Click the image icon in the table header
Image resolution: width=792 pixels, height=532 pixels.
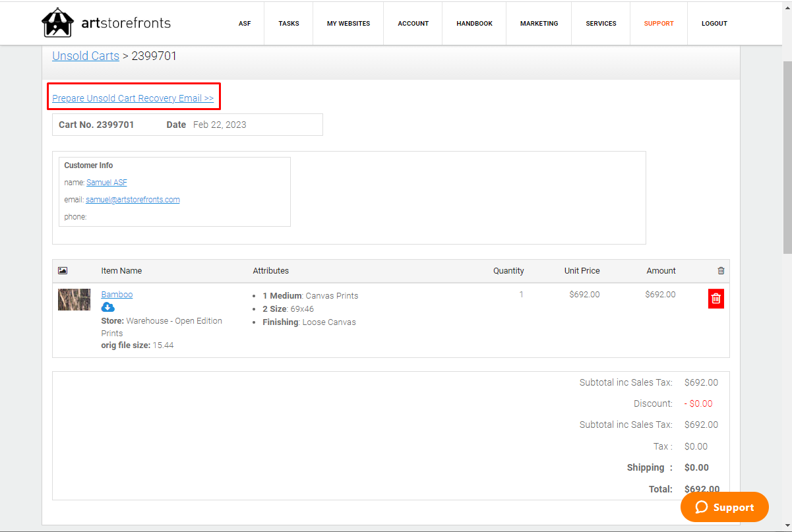[x=62, y=270]
